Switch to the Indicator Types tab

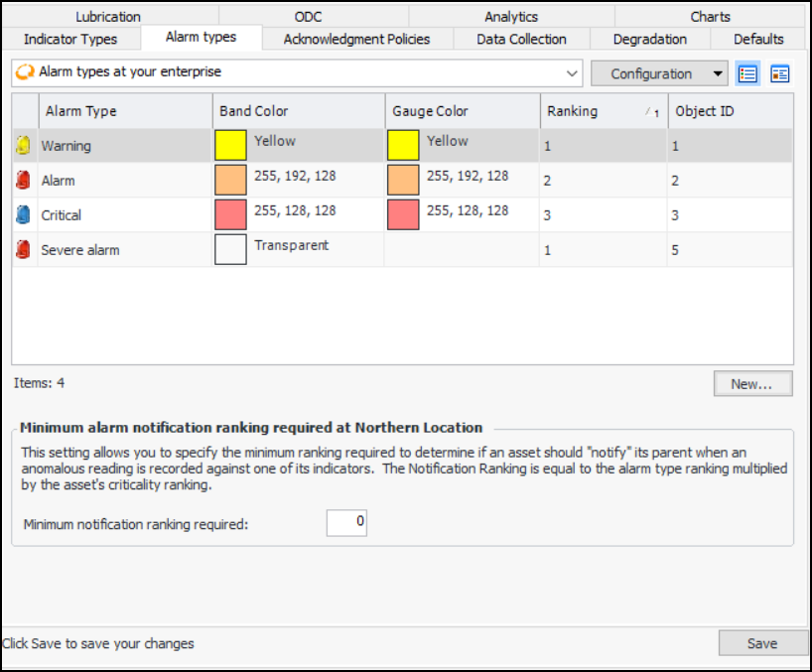click(x=70, y=40)
